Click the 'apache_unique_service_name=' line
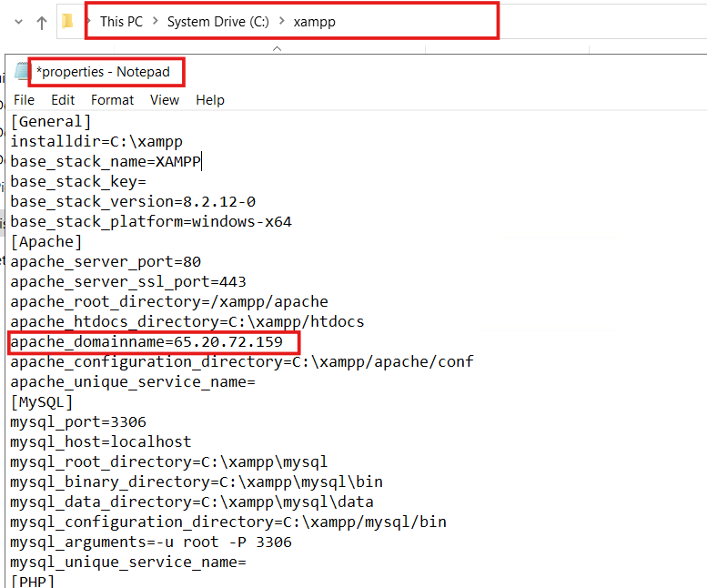 (133, 382)
